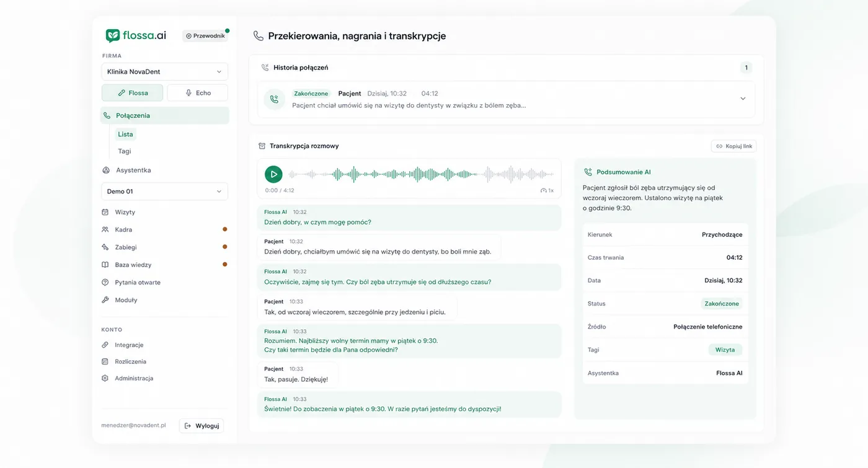Open Pytania otwarte section
Viewport: 868px width, 468px height.
[137, 282]
